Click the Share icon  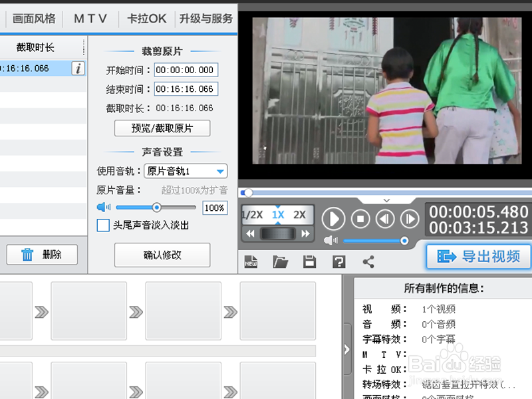[x=368, y=262]
